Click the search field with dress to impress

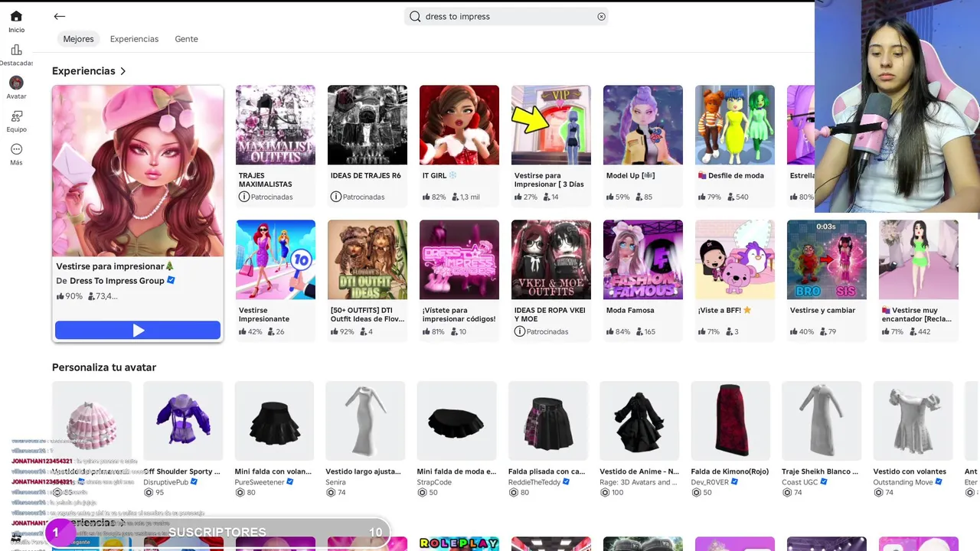(x=506, y=16)
